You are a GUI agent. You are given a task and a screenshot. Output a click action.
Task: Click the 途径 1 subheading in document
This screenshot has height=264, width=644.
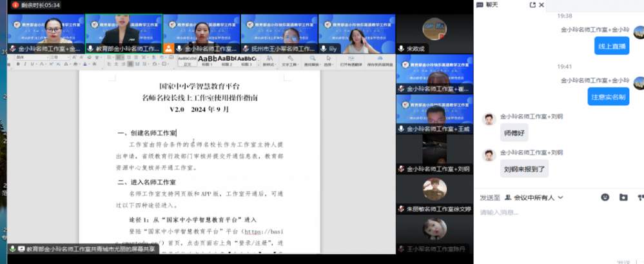[193, 219]
